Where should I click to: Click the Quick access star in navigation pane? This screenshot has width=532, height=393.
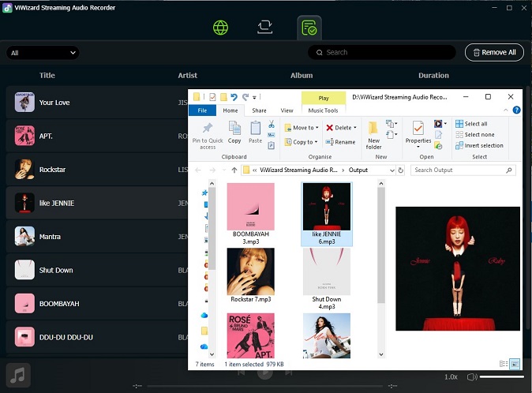pyautogui.click(x=204, y=193)
